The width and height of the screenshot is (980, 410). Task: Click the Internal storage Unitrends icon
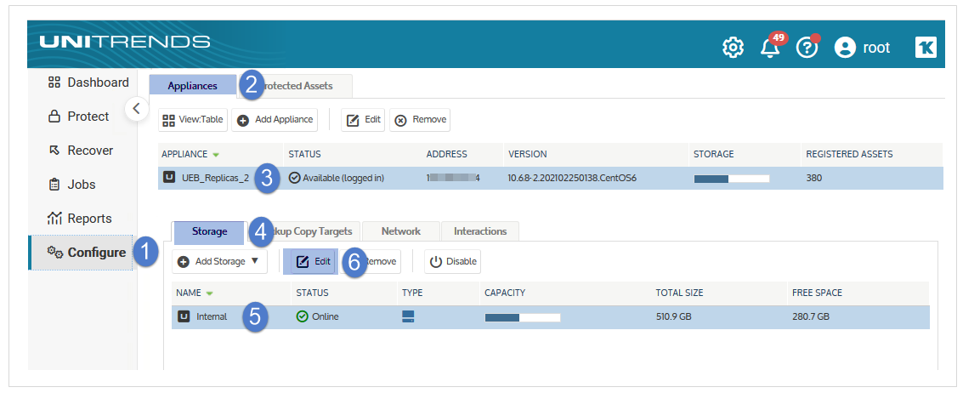(x=184, y=316)
